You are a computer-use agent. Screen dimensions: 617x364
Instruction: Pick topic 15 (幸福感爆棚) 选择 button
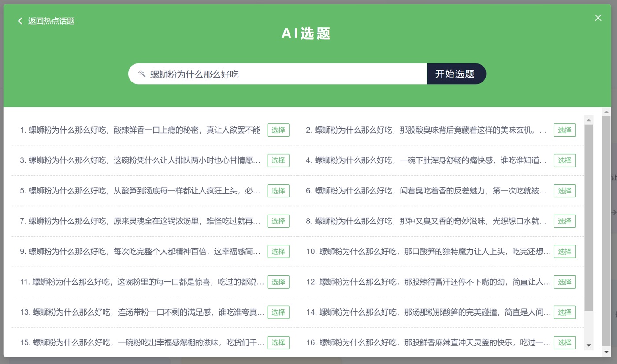[x=278, y=343]
